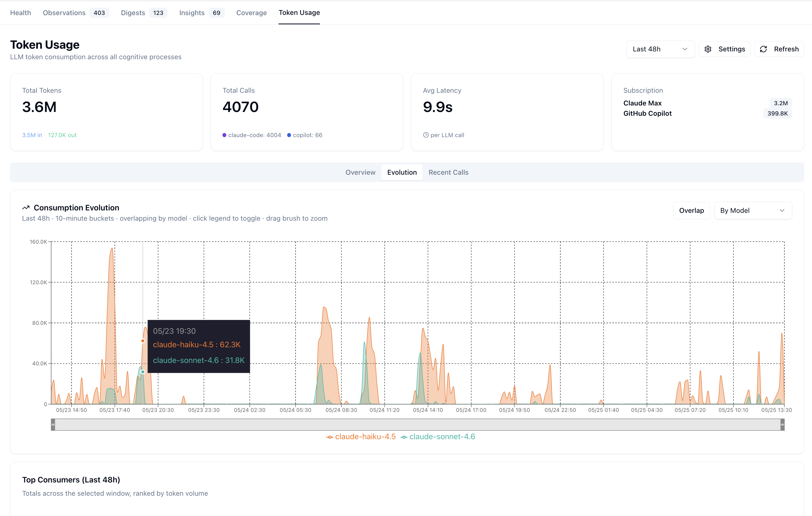This screenshot has height=516, width=812.
Task: Grab the left brush handle of zoom bar
Action: click(53, 425)
